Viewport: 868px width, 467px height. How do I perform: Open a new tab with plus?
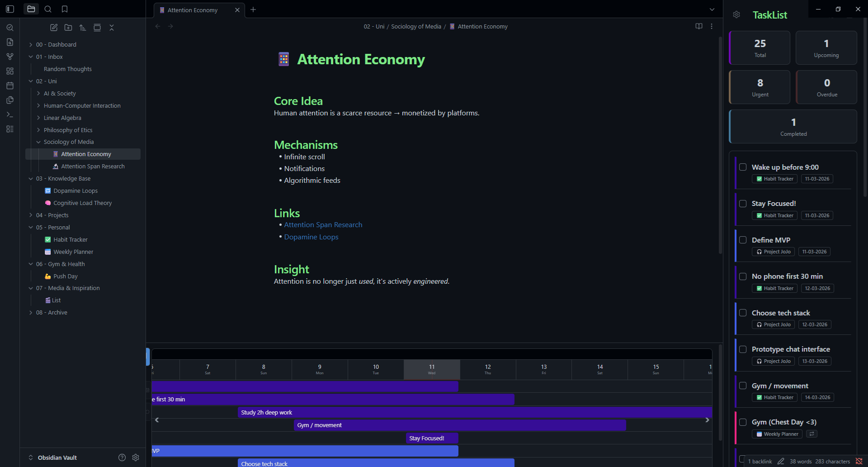point(253,10)
